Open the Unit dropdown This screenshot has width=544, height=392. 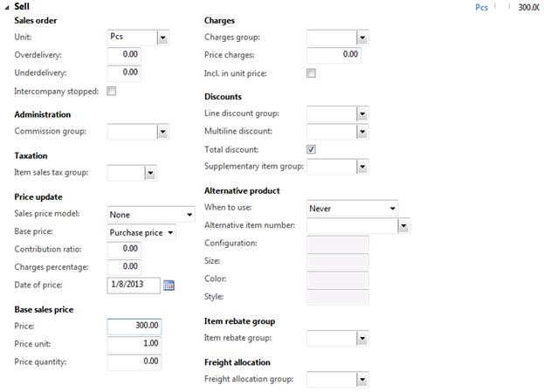pos(162,38)
